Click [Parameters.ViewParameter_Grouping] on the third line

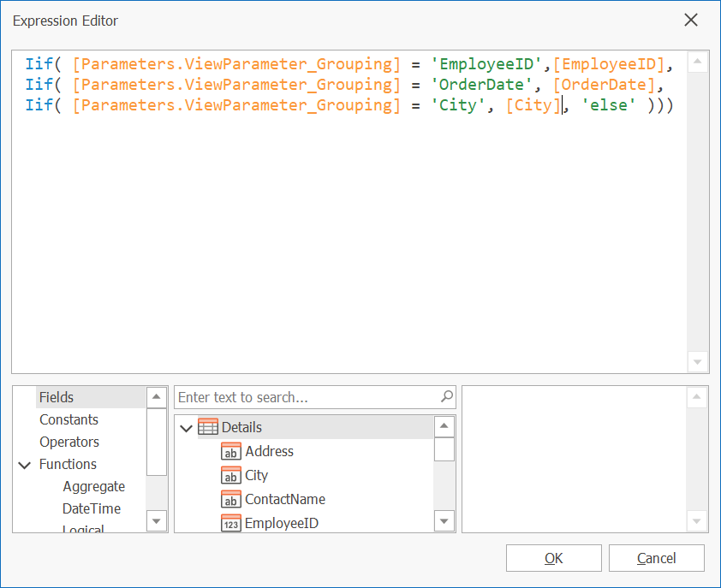(236, 105)
